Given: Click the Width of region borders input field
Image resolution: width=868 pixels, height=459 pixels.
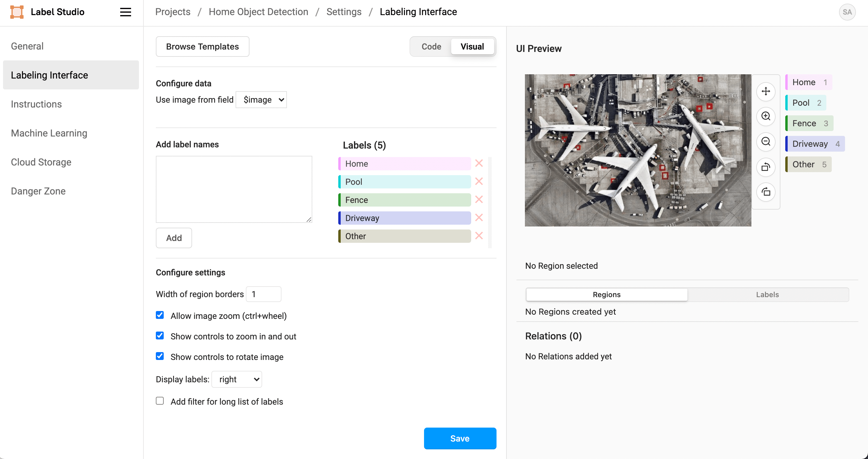Looking at the screenshot, I should coord(263,294).
